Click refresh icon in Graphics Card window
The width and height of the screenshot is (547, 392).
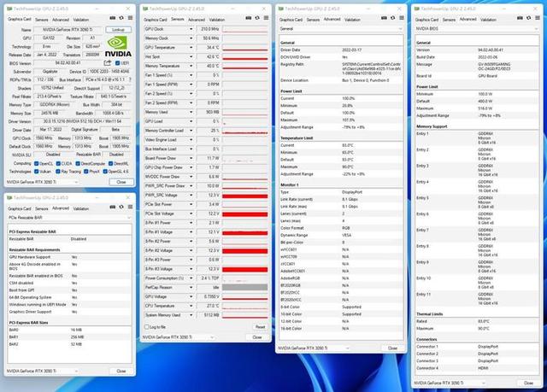(121, 18)
